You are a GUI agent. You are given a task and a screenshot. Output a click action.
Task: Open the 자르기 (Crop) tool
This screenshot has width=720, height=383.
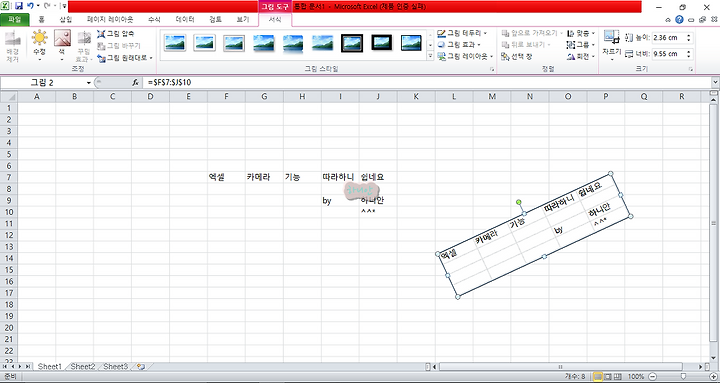[612, 45]
